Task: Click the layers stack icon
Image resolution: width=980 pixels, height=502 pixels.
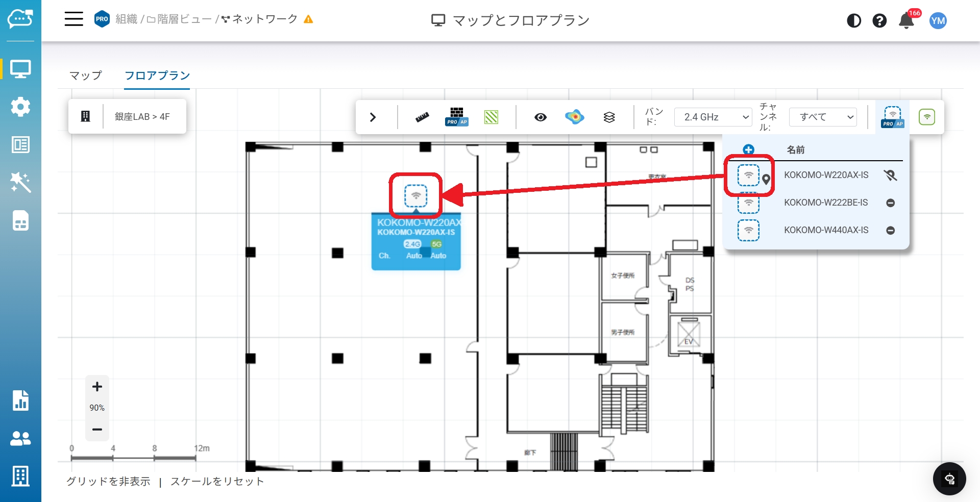Action: tap(609, 117)
